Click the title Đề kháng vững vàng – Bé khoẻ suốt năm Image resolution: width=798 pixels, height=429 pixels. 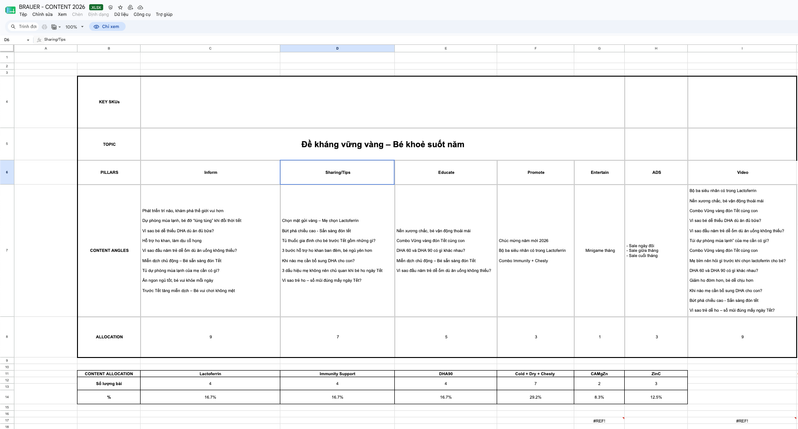coord(383,144)
